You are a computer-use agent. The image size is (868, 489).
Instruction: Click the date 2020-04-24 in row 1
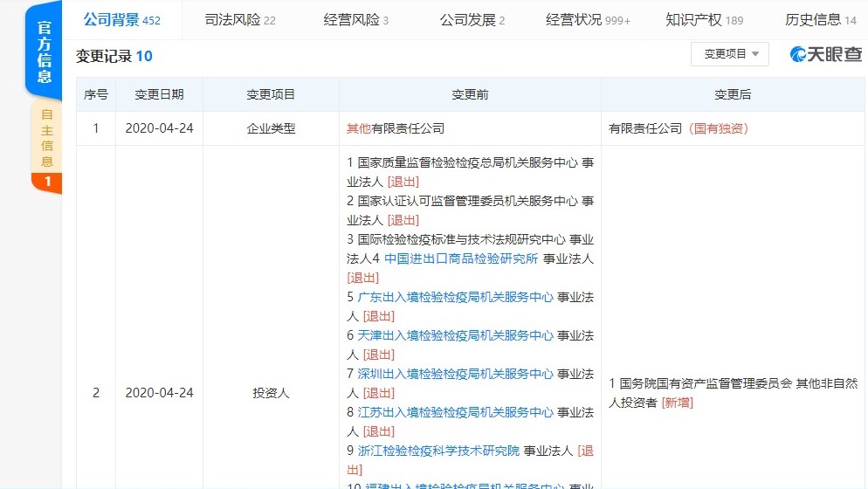coord(160,128)
